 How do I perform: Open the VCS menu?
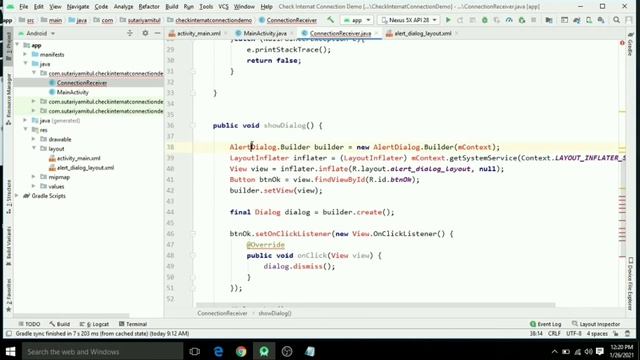tap(223, 7)
